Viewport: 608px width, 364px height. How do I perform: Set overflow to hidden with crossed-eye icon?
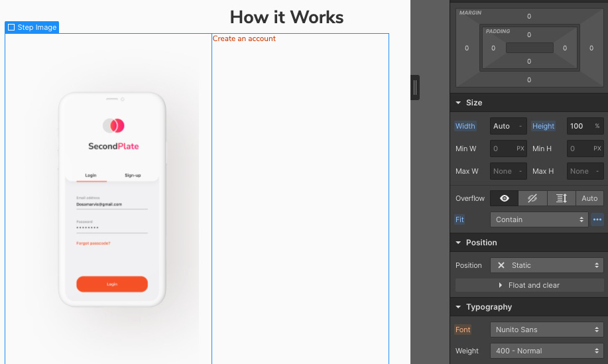point(532,198)
